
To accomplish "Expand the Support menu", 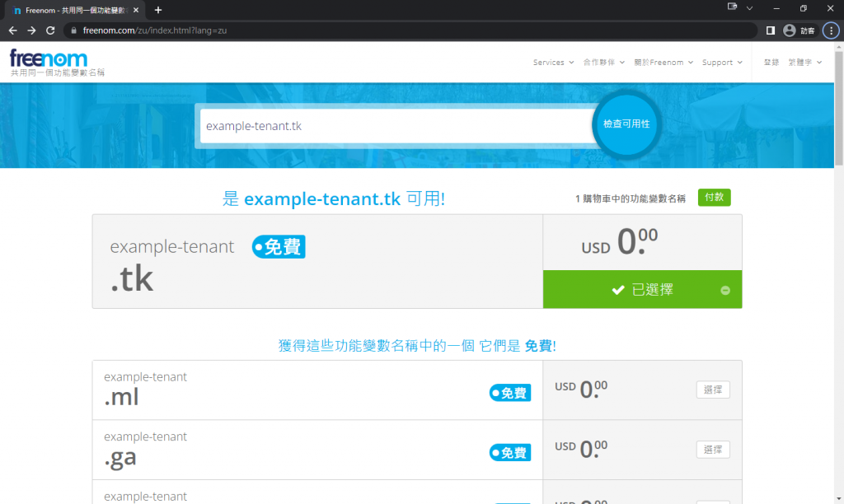I will pos(722,63).
